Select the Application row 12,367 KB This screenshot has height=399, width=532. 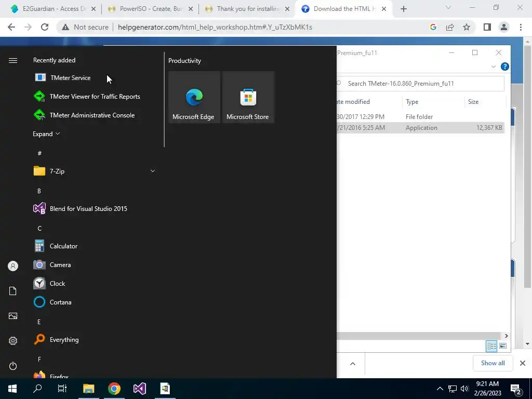[420, 128]
